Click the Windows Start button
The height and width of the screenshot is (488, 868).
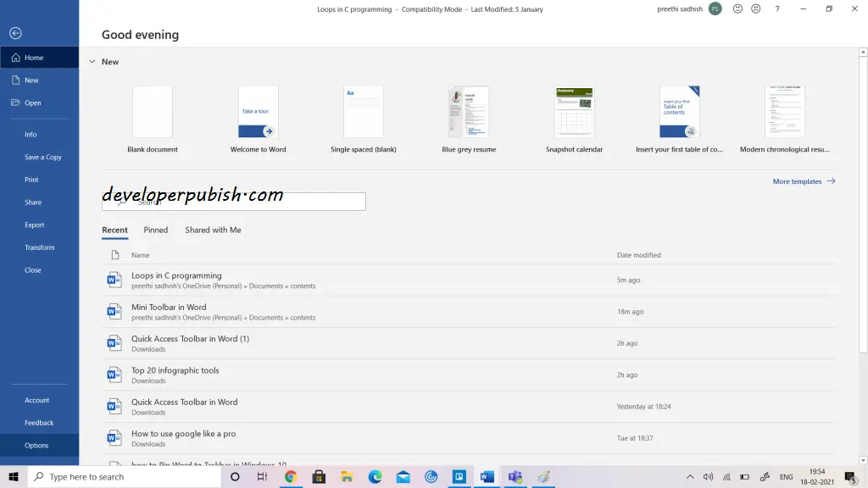14,476
